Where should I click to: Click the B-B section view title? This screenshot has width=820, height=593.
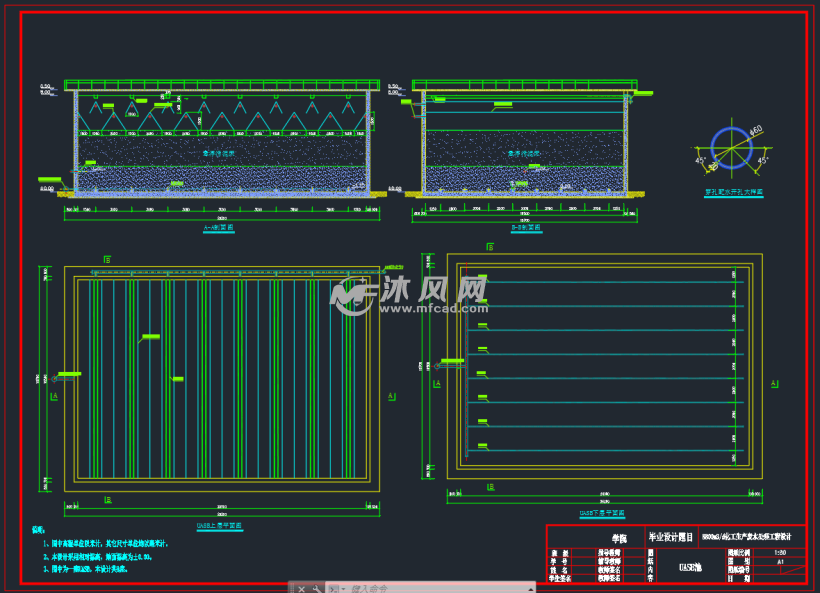click(525, 229)
